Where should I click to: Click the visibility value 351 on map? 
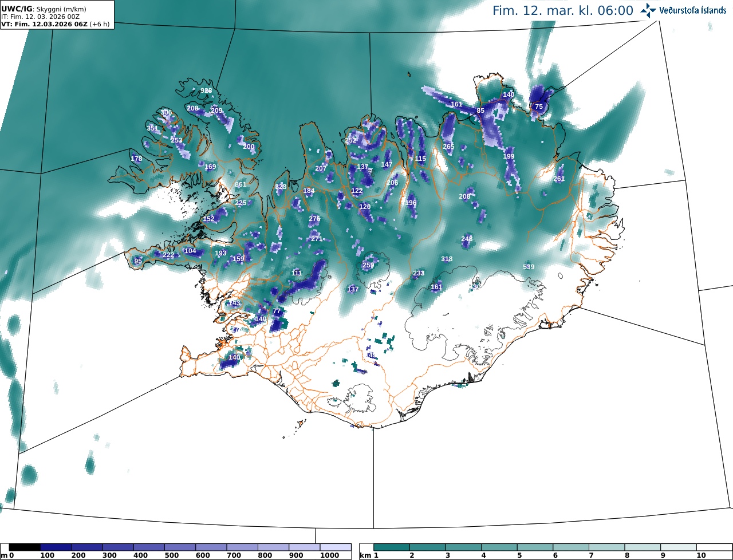tap(152, 128)
